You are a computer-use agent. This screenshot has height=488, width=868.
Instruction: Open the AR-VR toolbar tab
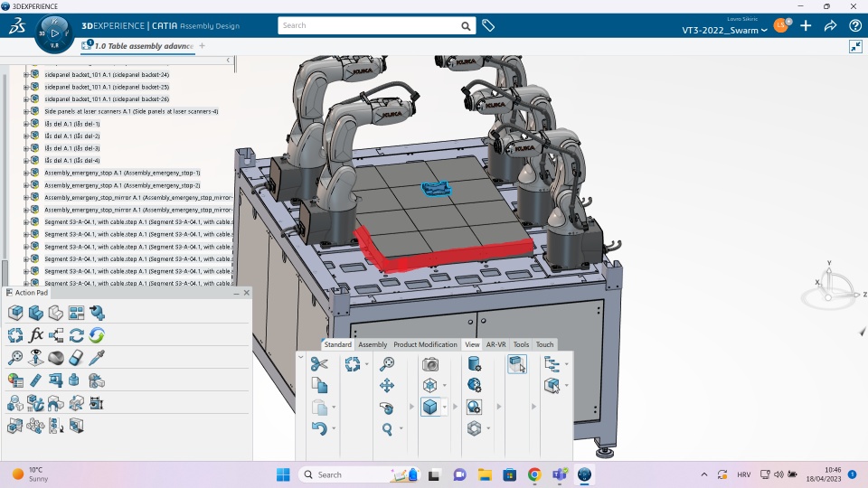point(495,344)
